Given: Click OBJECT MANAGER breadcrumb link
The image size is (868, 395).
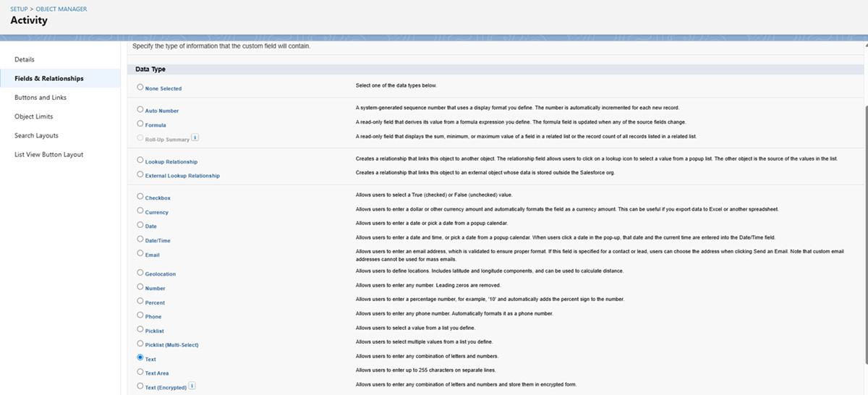Looking at the screenshot, I should click(61, 9).
